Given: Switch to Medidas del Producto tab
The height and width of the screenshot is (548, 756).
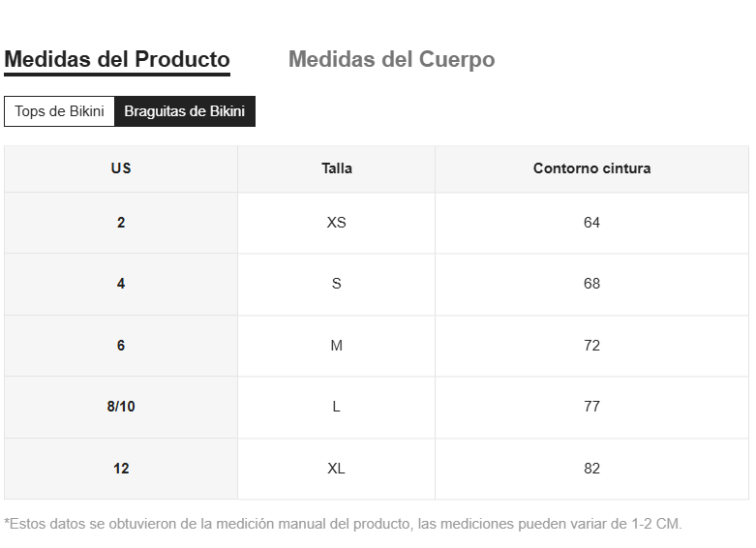Looking at the screenshot, I should [117, 60].
